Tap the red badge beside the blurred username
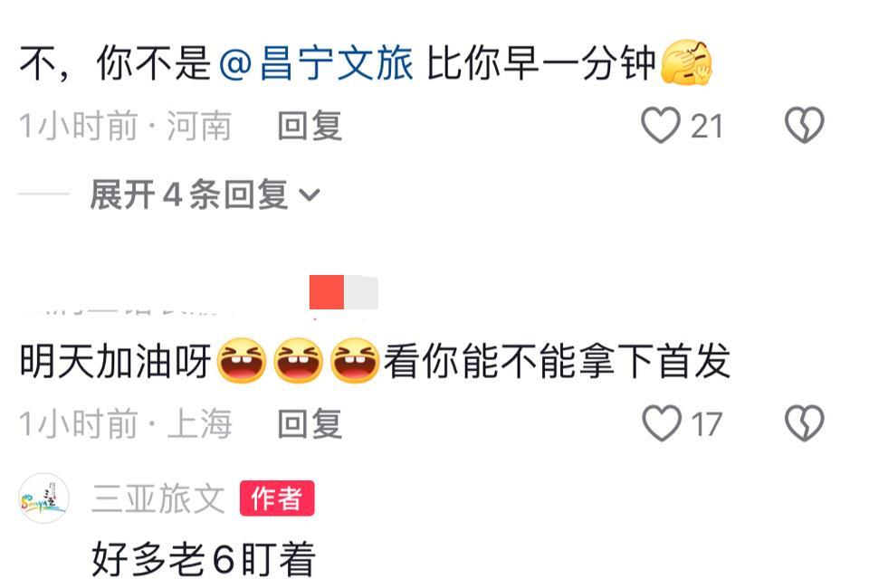The image size is (869, 588). click(x=327, y=292)
